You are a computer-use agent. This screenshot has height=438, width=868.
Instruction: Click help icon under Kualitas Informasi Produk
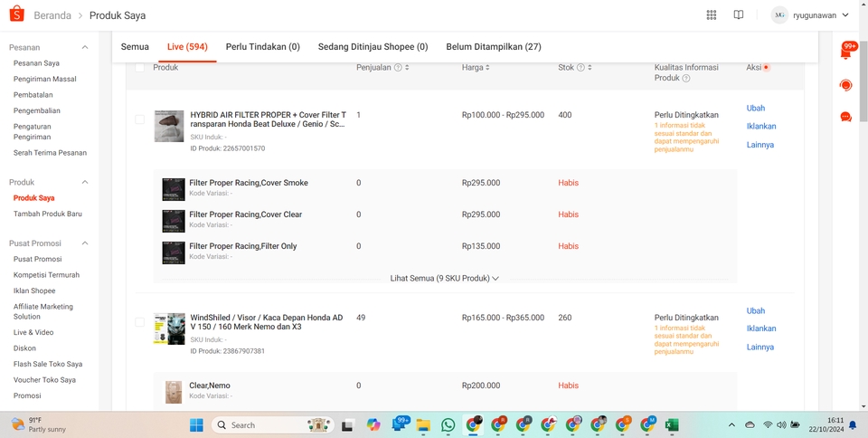coord(686,78)
